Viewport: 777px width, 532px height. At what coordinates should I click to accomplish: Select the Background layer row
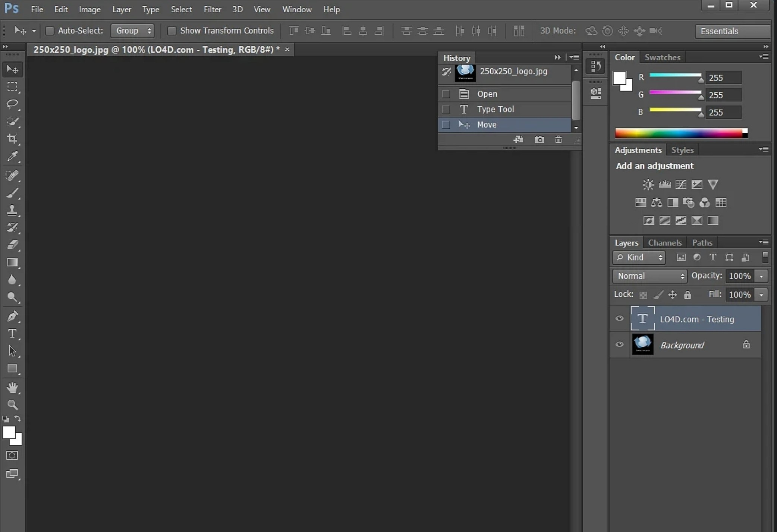[x=685, y=345]
